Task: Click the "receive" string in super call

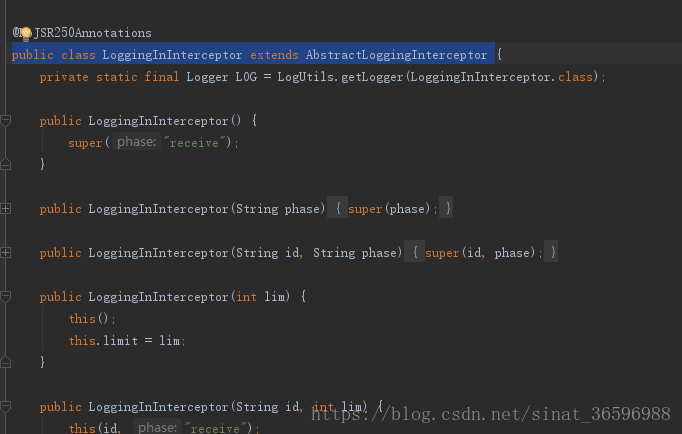Action: [x=194, y=142]
